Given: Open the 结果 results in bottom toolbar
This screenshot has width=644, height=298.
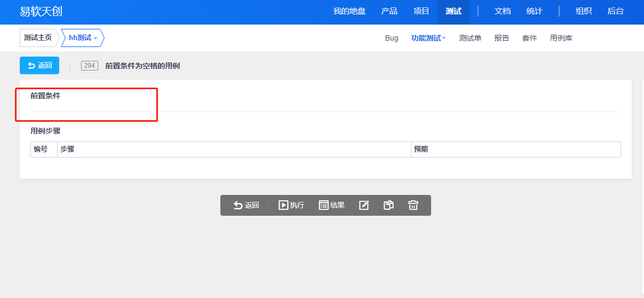Looking at the screenshot, I should click(x=332, y=205).
